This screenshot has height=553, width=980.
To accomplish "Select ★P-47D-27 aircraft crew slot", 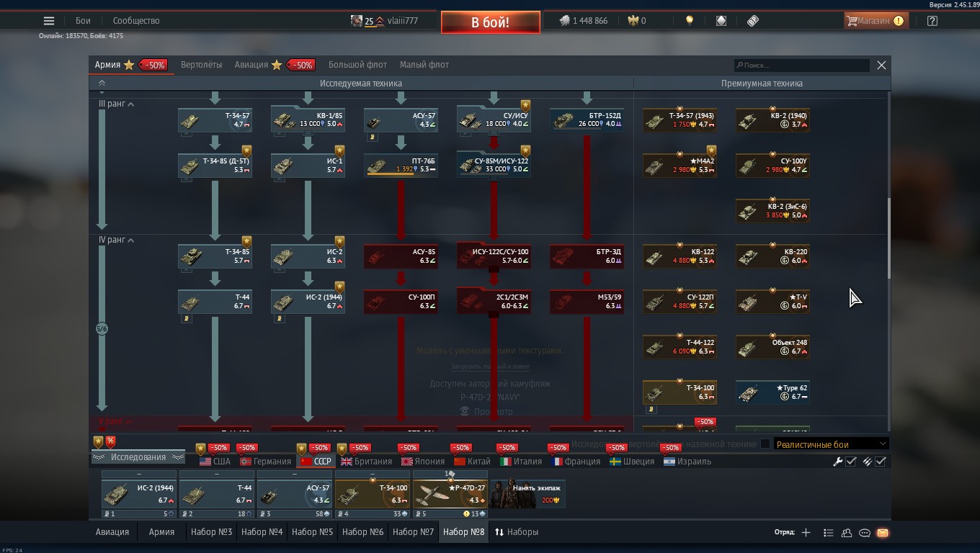I will (450, 495).
